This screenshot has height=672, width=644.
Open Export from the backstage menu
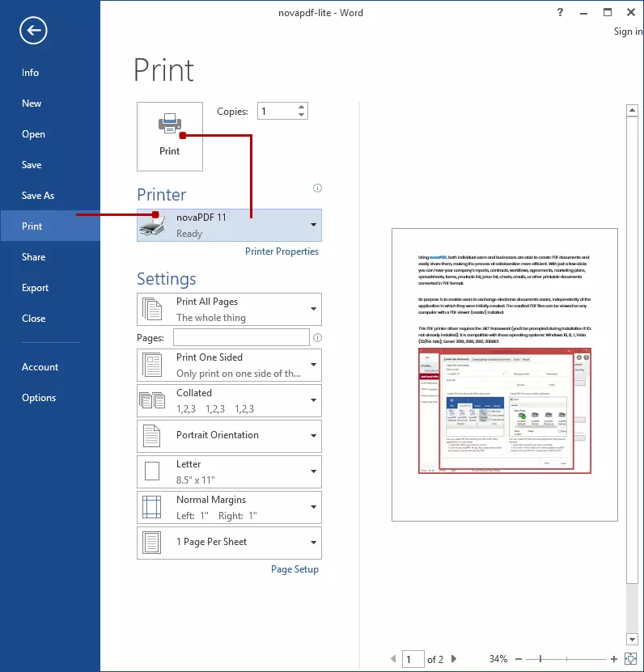[36, 288]
